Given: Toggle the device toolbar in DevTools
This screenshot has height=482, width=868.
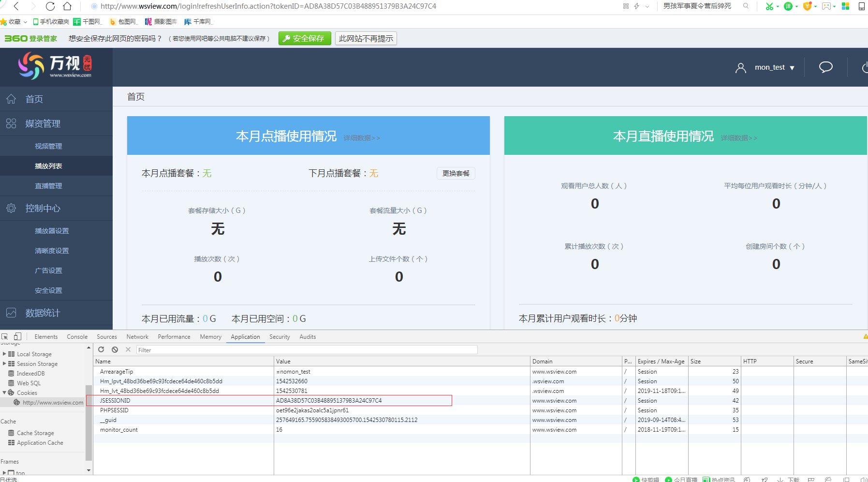Looking at the screenshot, I should (17, 336).
